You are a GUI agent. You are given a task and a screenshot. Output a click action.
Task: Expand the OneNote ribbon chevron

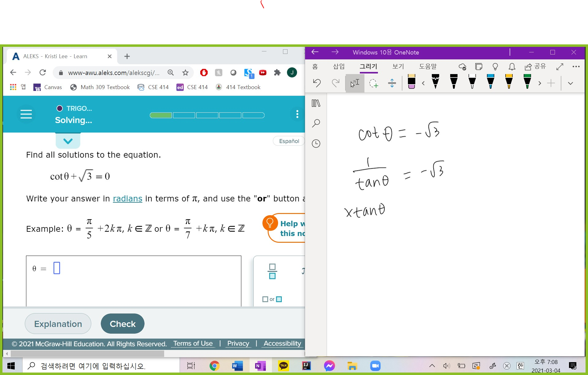tap(570, 83)
